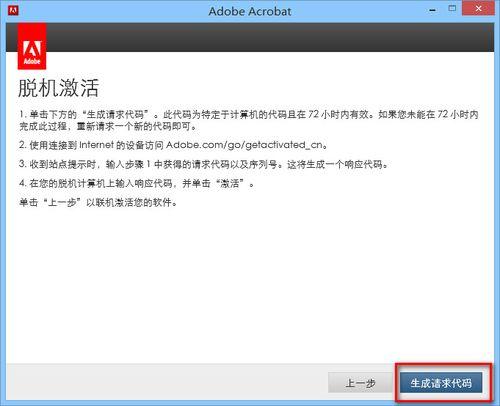Click the line 单击“上一步”以联机激活您的软件

[x=98, y=202]
